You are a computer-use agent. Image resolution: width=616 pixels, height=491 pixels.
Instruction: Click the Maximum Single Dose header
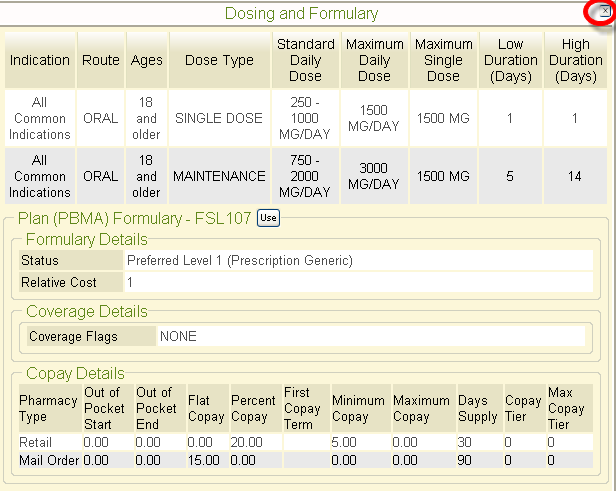(x=443, y=60)
